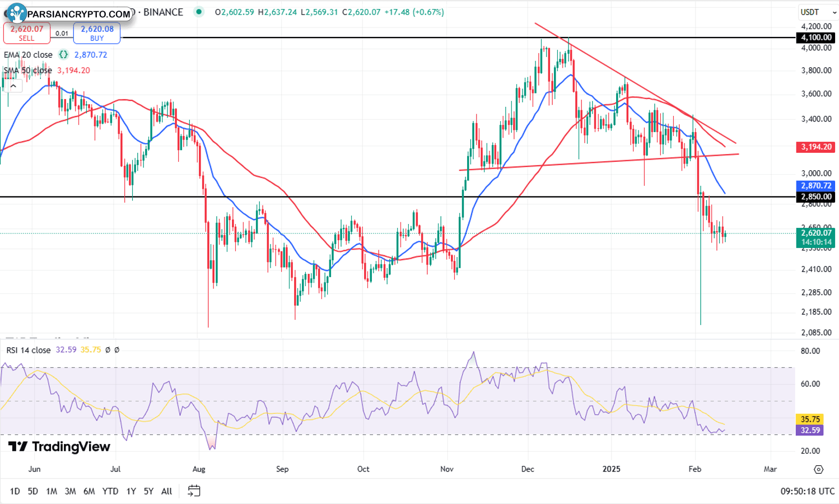
Task: Click the EMA value 2,870.72 in legend
Action: pyautogui.click(x=91, y=55)
